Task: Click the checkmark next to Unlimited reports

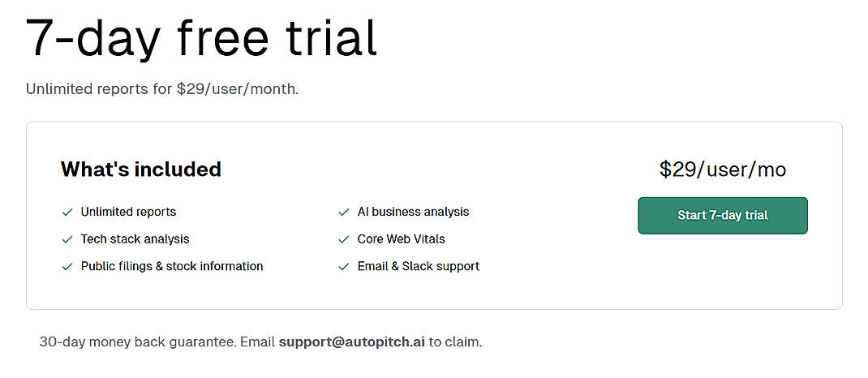Action: point(67,213)
